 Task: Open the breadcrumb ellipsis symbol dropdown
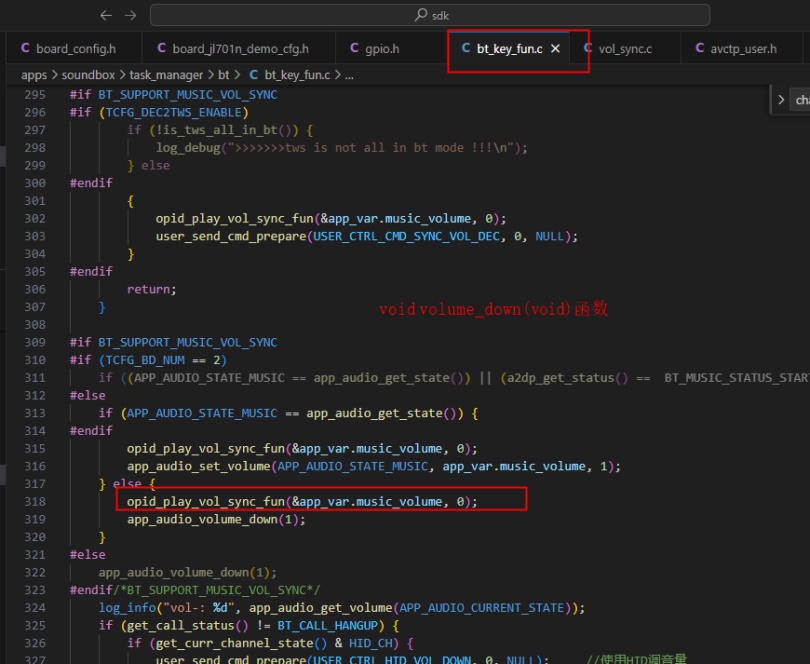(349, 75)
